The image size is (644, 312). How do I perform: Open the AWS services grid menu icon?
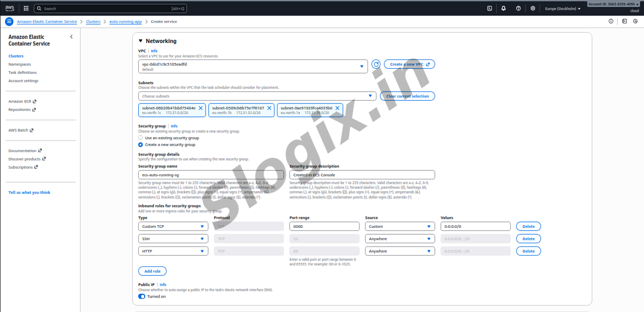(x=26, y=8)
